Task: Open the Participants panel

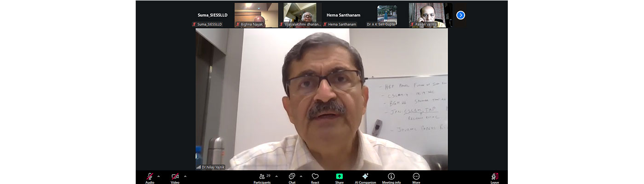Action: click(262, 177)
